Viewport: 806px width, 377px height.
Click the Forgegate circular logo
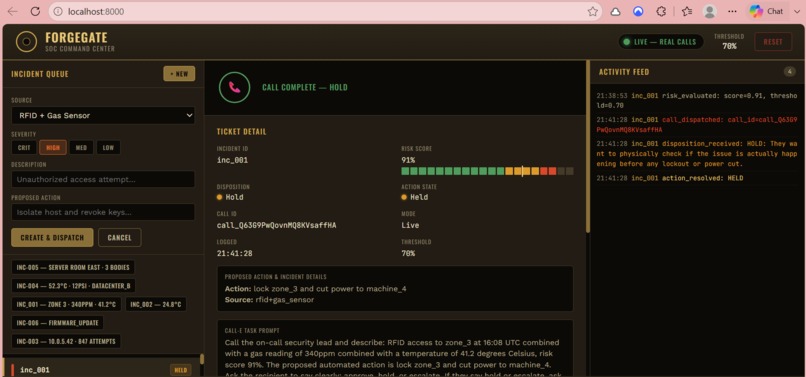pyautogui.click(x=26, y=42)
